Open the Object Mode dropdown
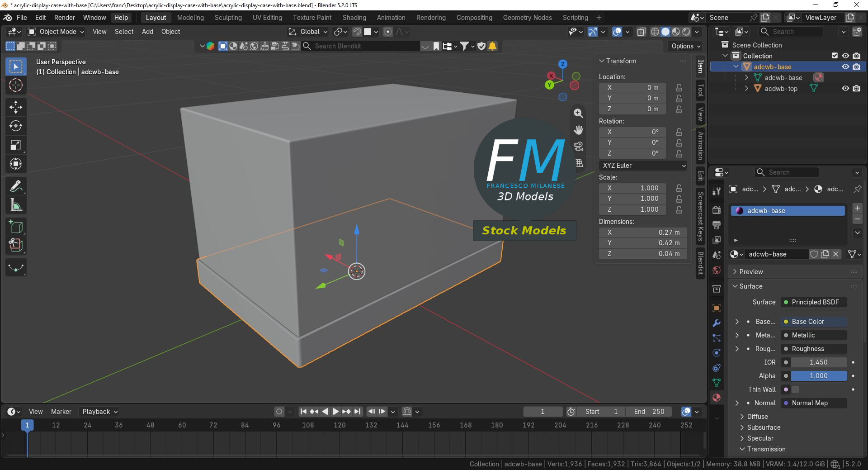The height and width of the screenshot is (470, 868). (56, 32)
